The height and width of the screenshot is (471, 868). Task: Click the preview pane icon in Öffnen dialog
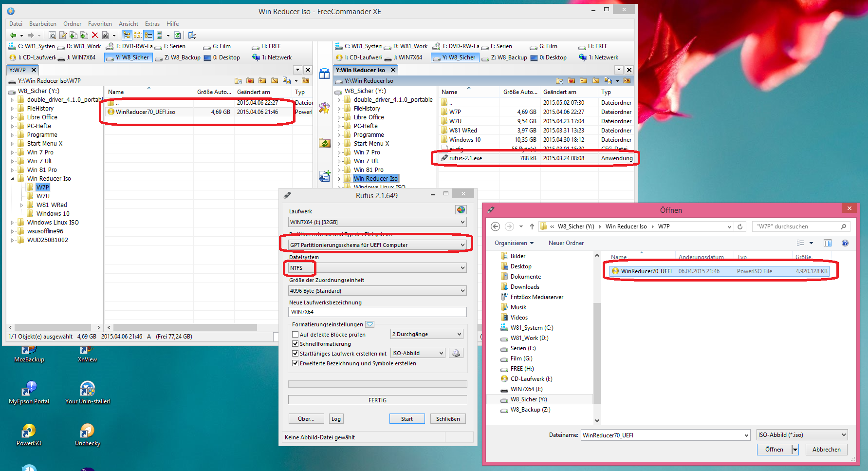tap(828, 243)
